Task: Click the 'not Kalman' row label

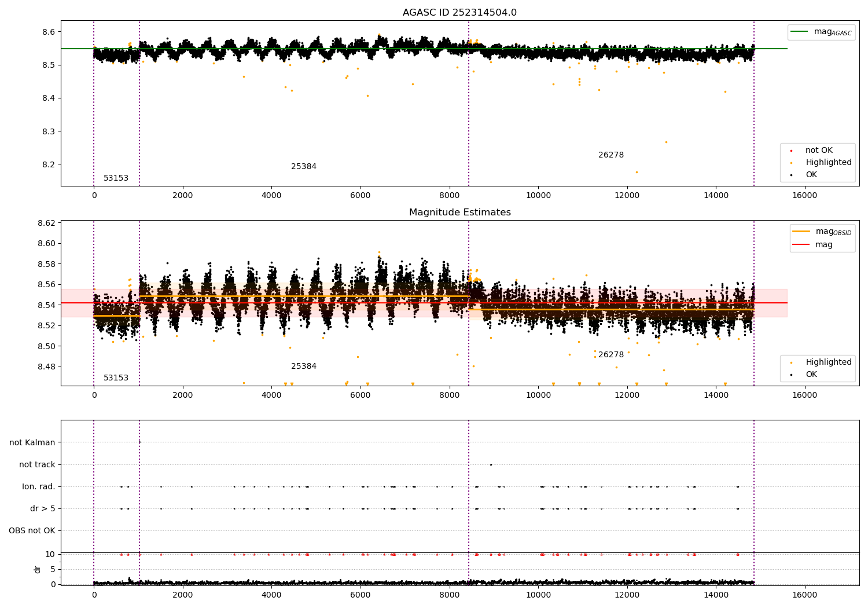Action: coord(32,443)
